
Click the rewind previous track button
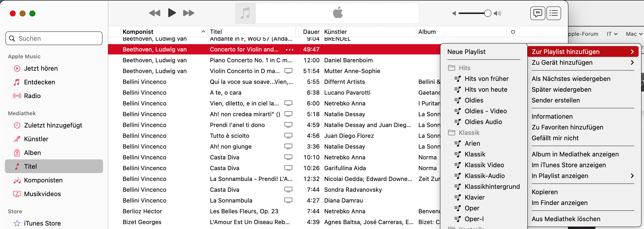coord(155,13)
